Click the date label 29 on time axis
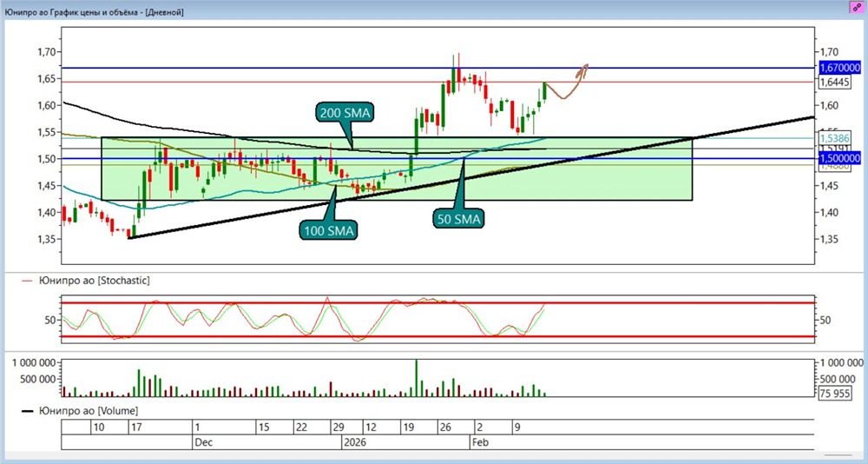868x464 pixels. 338,428
